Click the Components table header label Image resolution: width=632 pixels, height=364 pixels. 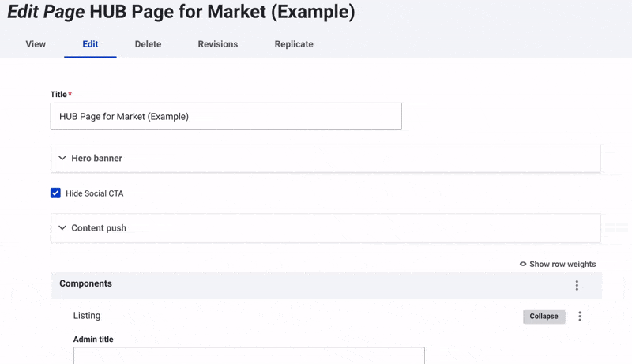(x=85, y=283)
